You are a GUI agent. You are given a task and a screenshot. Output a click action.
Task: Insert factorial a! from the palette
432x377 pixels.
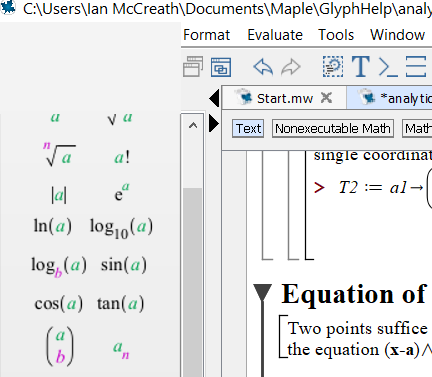122,157
